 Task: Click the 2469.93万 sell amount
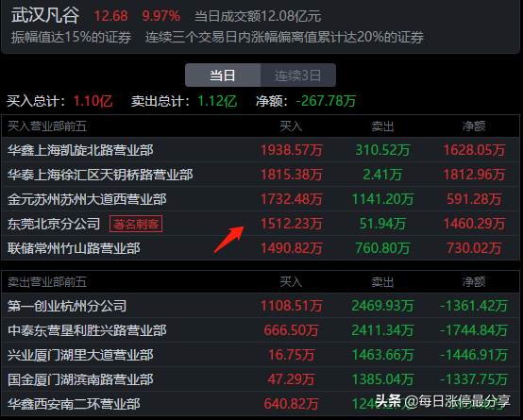(382, 306)
